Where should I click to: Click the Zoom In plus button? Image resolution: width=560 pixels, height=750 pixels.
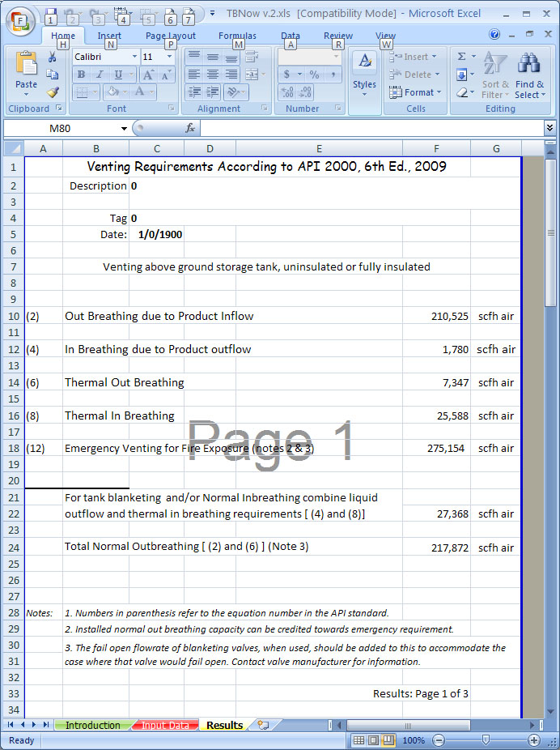[535, 740]
